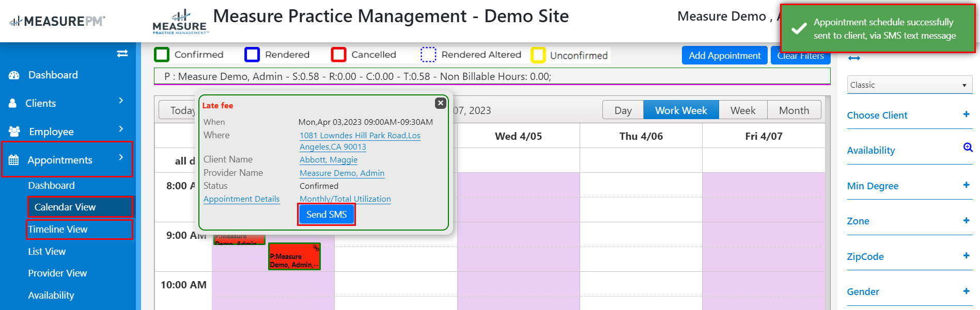Click the success checkmark in the notification
The image size is (980, 310).
click(799, 29)
